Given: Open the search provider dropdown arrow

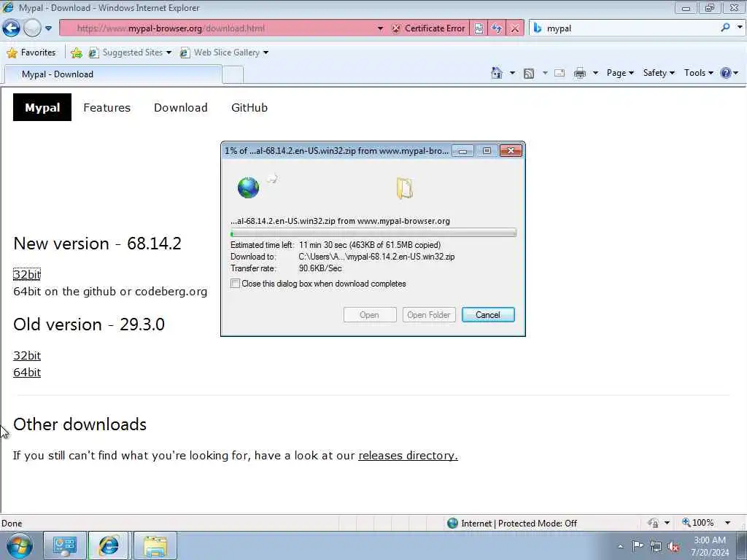Looking at the screenshot, I should pos(740,28).
